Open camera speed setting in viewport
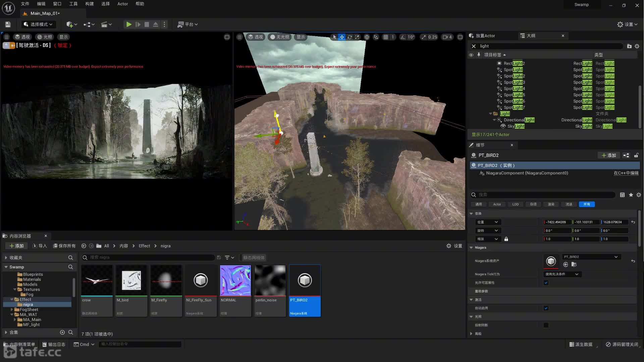 [x=447, y=37]
